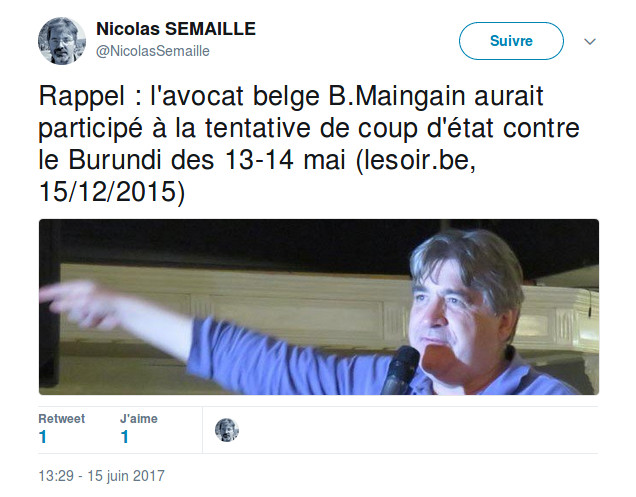The width and height of the screenshot is (636, 497).
Task: View the Retweet count
Action: pos(61,428)
